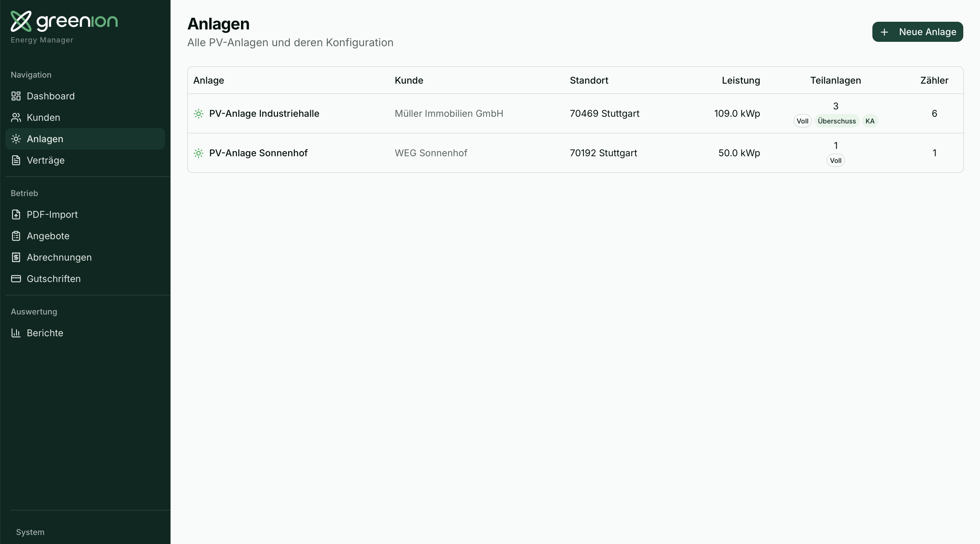Click the Verträge document icon
This screenshot has width=980, height=544.
[x=16, y=160]
